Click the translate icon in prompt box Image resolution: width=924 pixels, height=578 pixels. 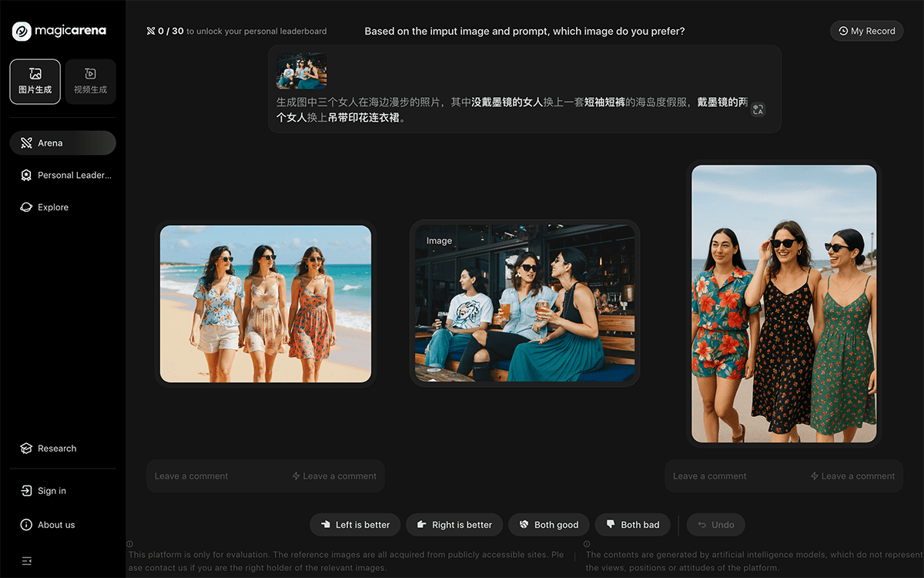758,110
